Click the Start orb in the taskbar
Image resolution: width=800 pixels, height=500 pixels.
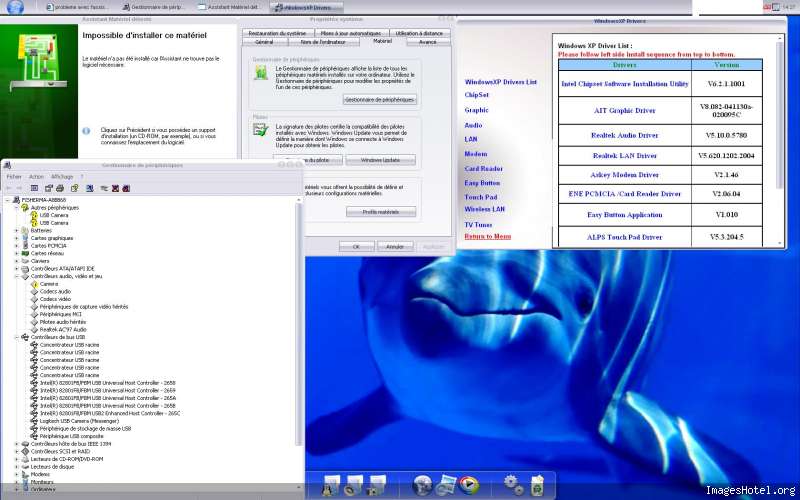point(15,7)
